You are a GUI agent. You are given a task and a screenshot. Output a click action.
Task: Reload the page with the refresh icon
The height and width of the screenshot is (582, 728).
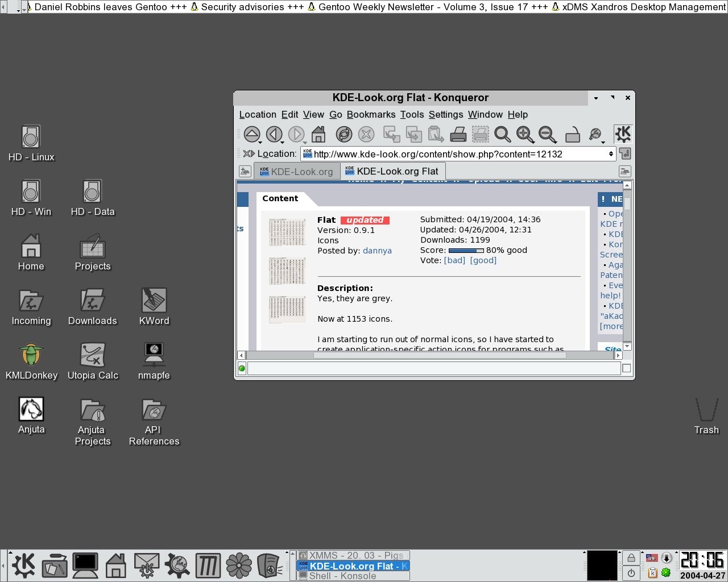[x=344, y=134]
